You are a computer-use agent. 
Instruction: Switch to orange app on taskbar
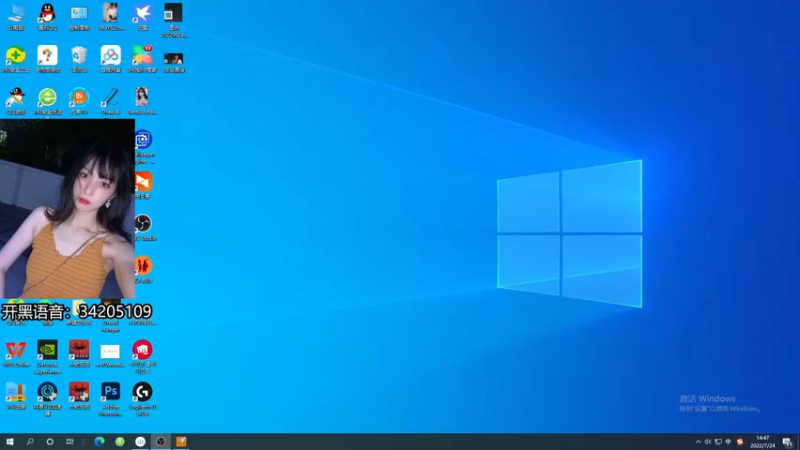(181, 442)
